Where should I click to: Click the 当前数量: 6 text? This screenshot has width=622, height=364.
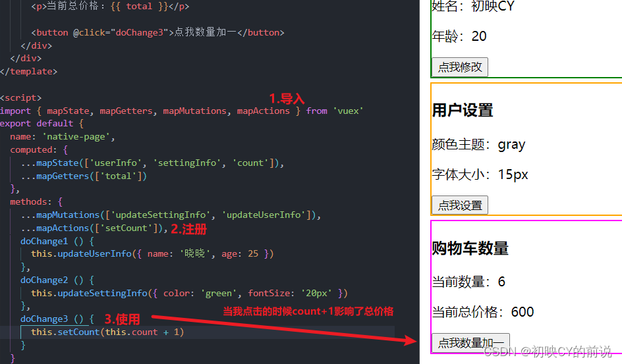coord(468,282)
